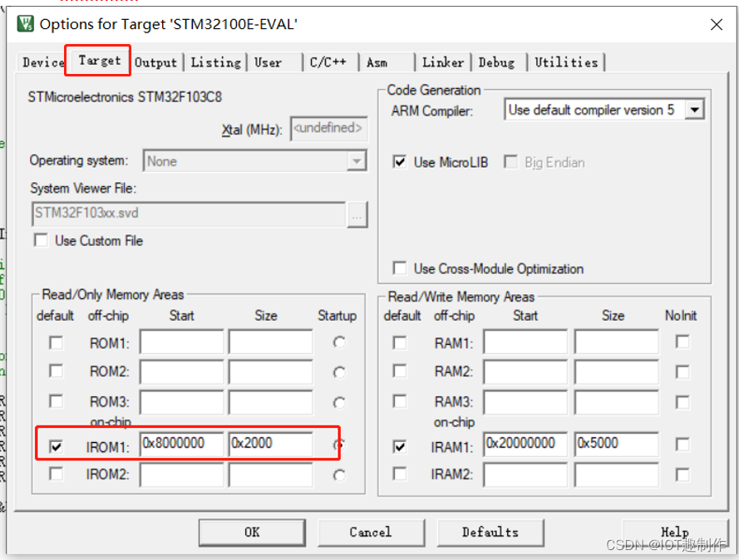Open the Operating system dropdown
Viewport: 739px width, 560px height.
[x=254, y=161]
